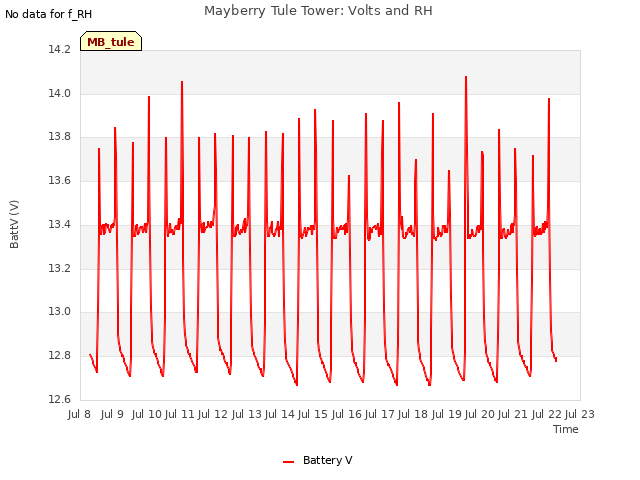
Task: Click the 13.4 y-axis tick label
Action: pos(60,224)
